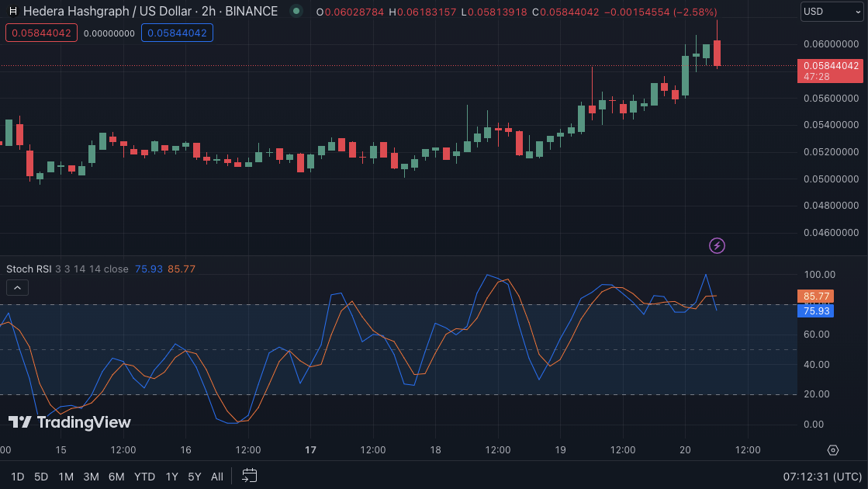Click the 0.05000000 price axis label
868x489 pixels.
coord(831,179)
